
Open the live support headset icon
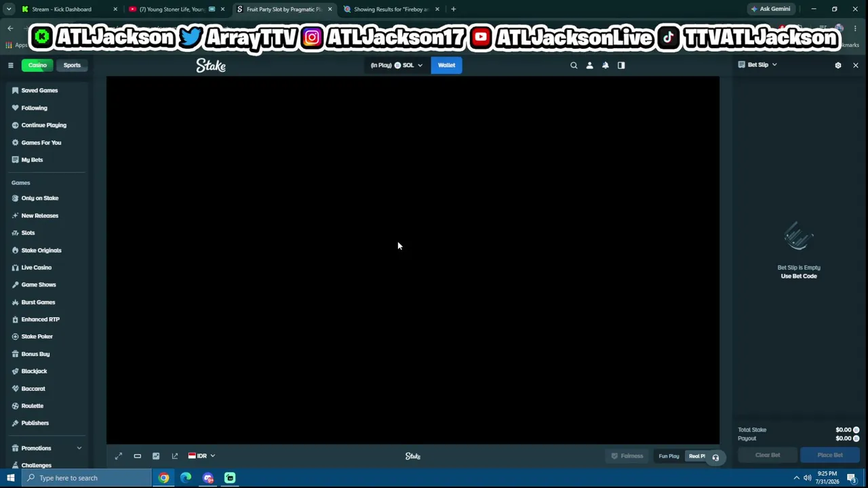[715, 457]
